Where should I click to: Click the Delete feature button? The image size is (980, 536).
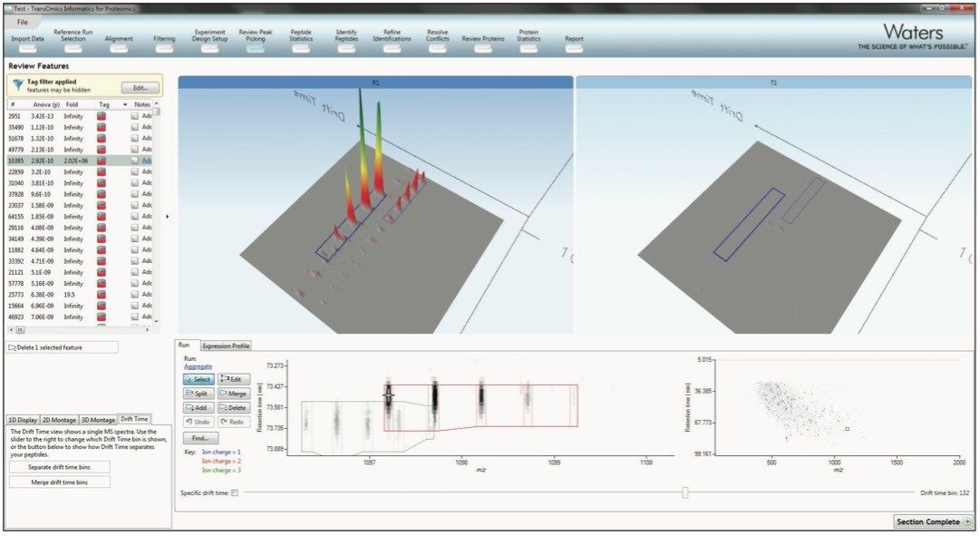(235, 408)
